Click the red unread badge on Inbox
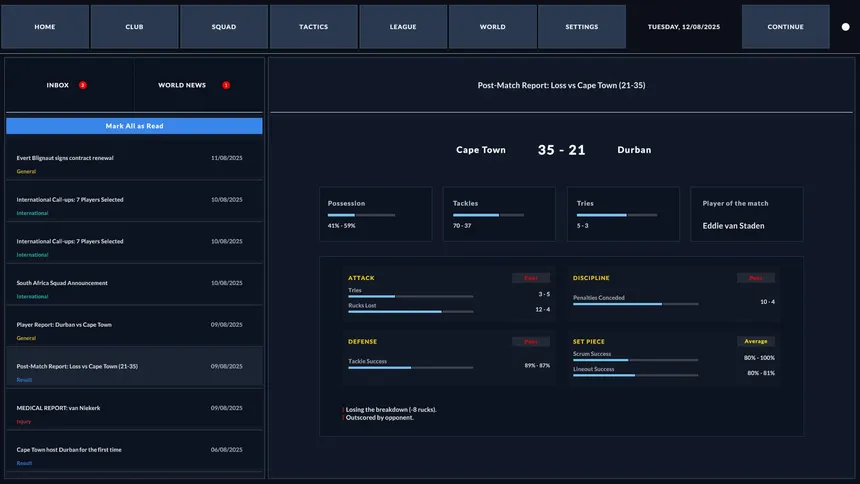The image size is (860, 484). click(x=83, y=85)
